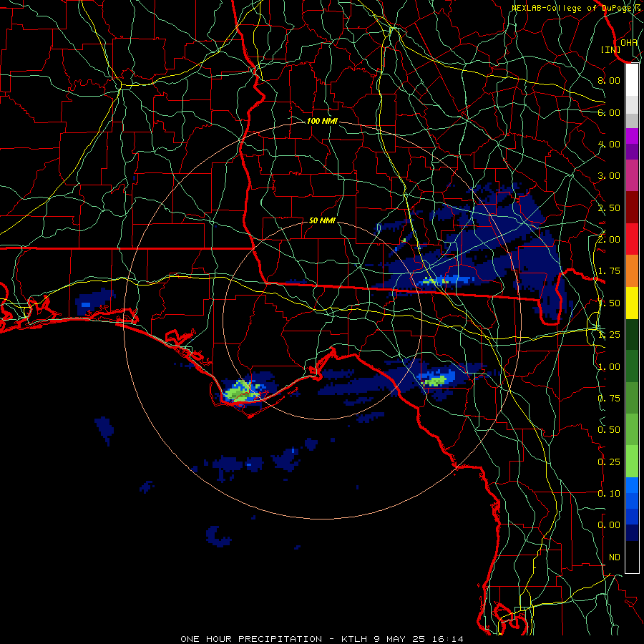The height and width of the screenshot is (644, 644).
Task: Click the 2.50 legend value
Action: (609, 208)
